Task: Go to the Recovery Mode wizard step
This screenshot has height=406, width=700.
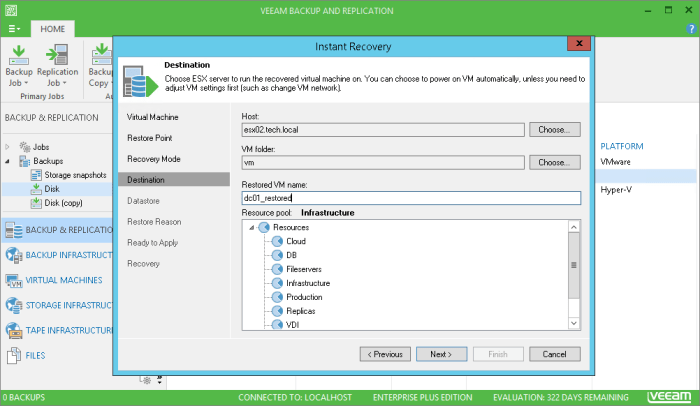Action: click(x=154, y=159)
